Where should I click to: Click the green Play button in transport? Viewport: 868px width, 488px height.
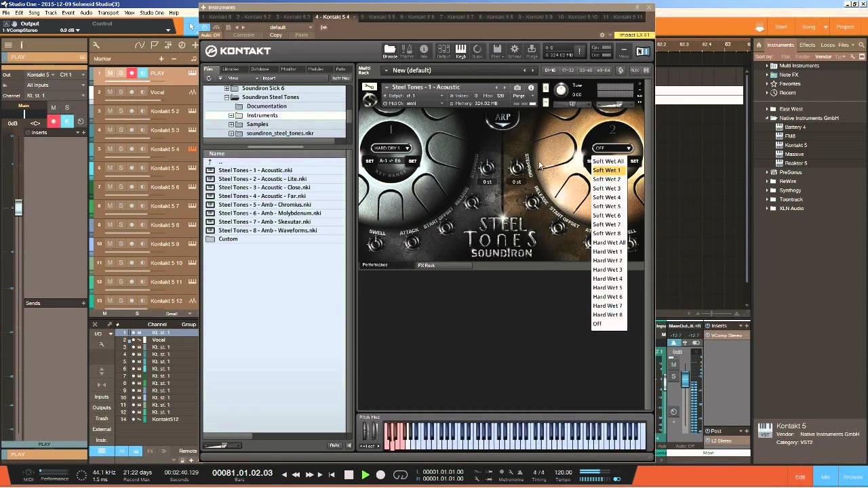pos(365,474)
